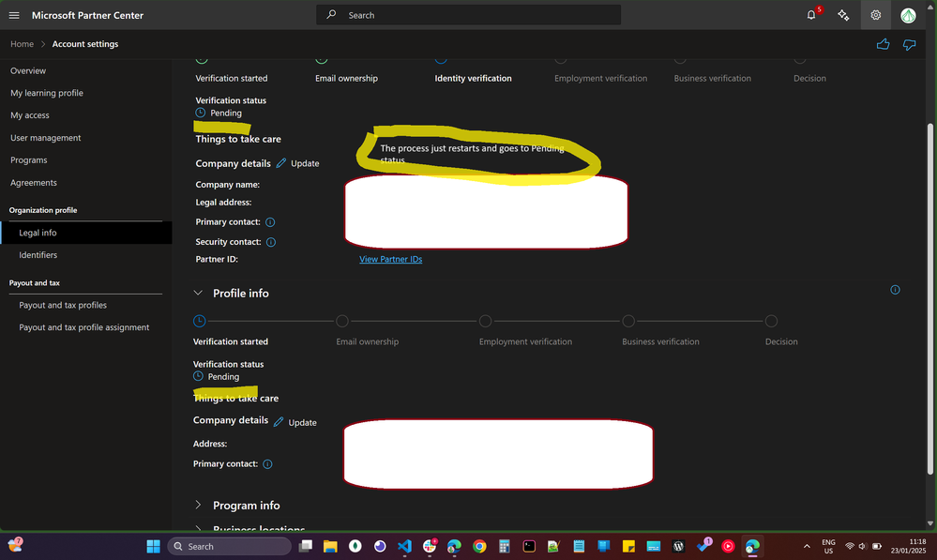Click the Profile info Employment verification step circle
Image resolution: width=937 pixels, height=560 pixels.
click(485, 321)
